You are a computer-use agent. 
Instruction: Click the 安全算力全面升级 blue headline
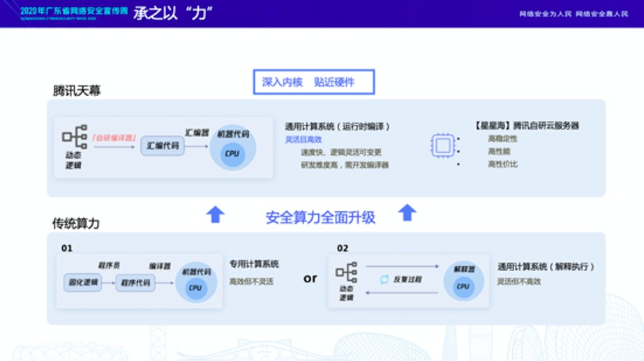pos(320,217)
